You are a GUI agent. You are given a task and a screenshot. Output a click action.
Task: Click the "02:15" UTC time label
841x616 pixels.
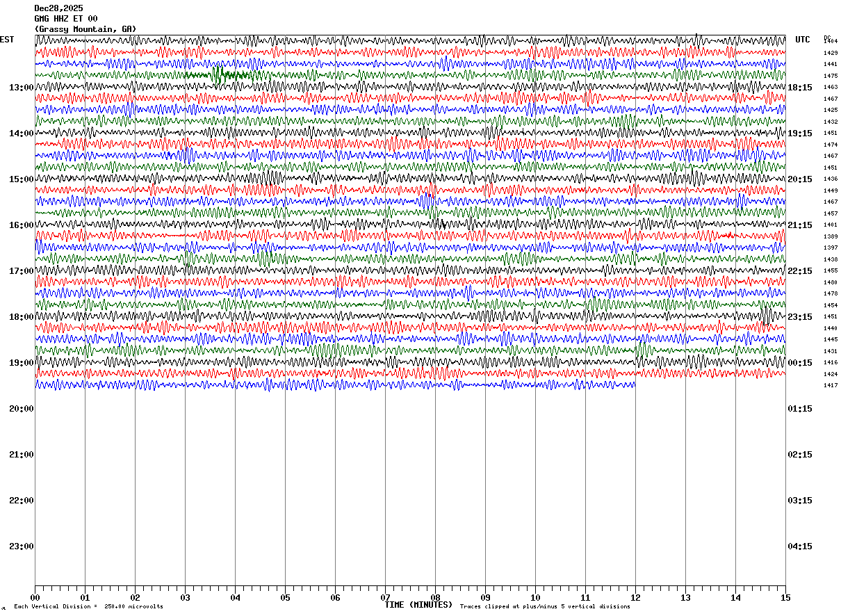(800, 454)
